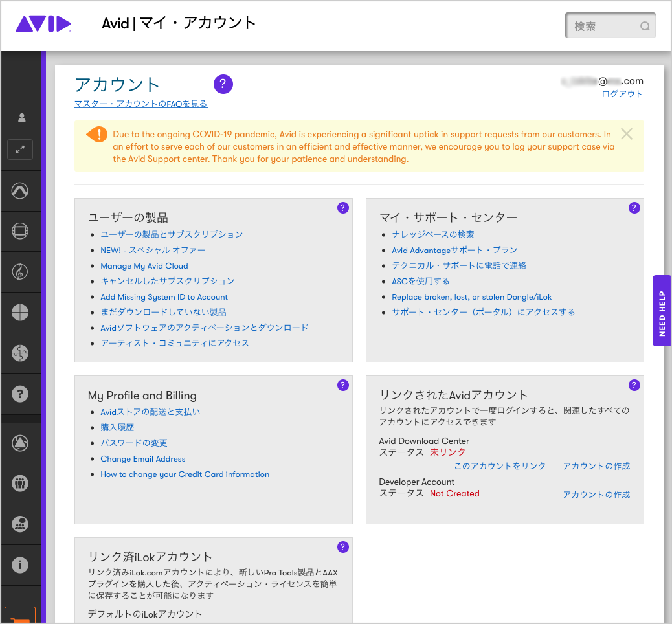
Task: Open Change Email Address link
Action: pyautogui.click(x=142, y=458)
